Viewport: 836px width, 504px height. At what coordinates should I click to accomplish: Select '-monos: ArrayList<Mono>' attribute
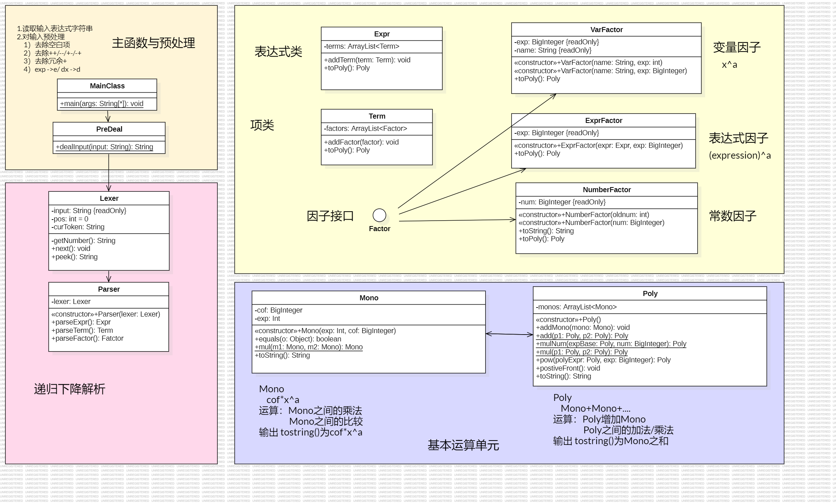click(576, 307)
